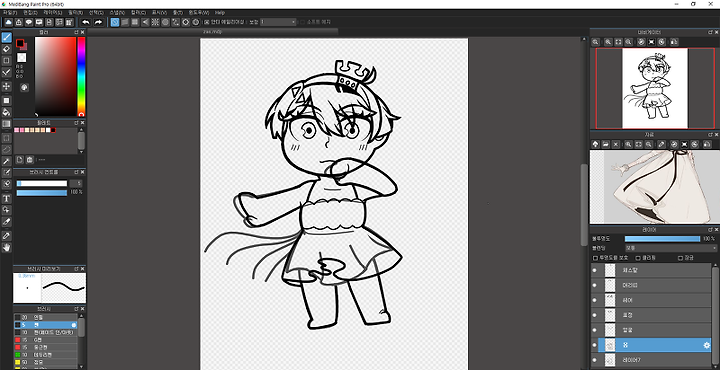Hide the 얼굴 layer
The image size is (720, 370).
595,330
